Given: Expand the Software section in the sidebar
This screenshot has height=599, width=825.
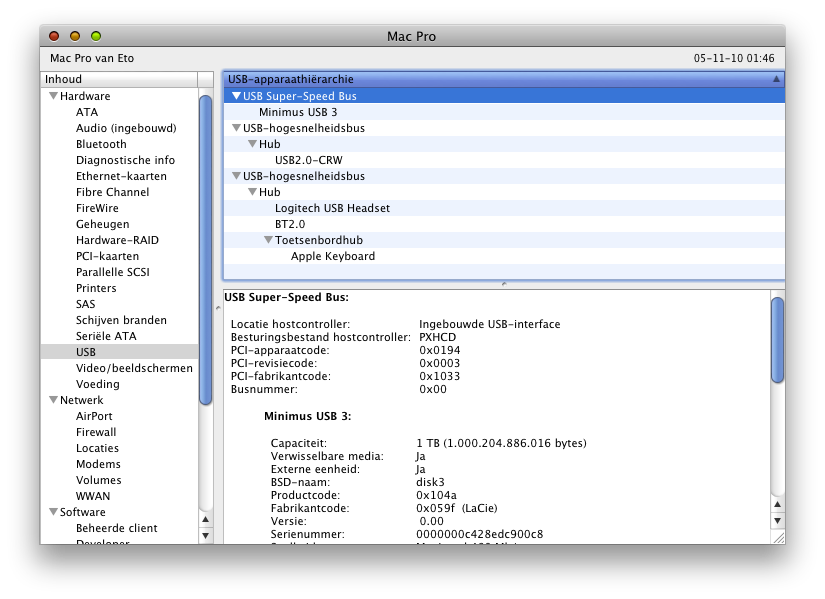Looking at the screenshot, I should (x=52, y=512).
